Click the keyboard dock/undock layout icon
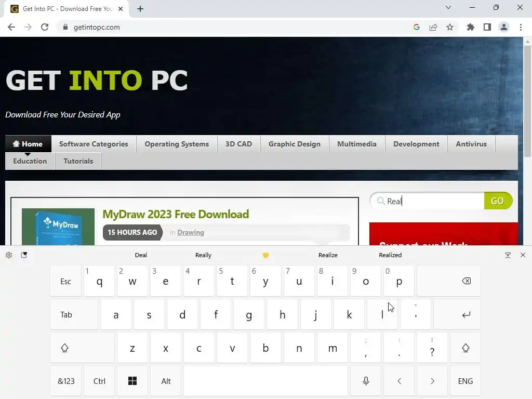 [508, 255]
